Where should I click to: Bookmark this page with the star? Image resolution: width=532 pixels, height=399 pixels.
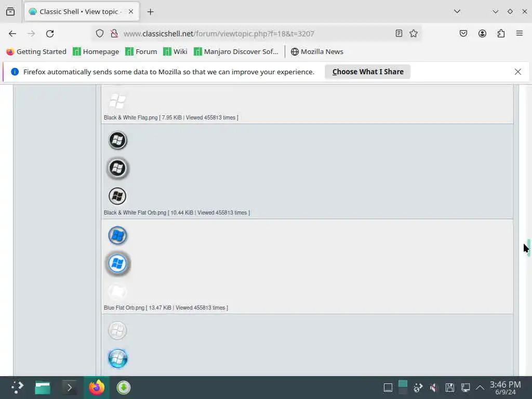click(x=413, y=33)
